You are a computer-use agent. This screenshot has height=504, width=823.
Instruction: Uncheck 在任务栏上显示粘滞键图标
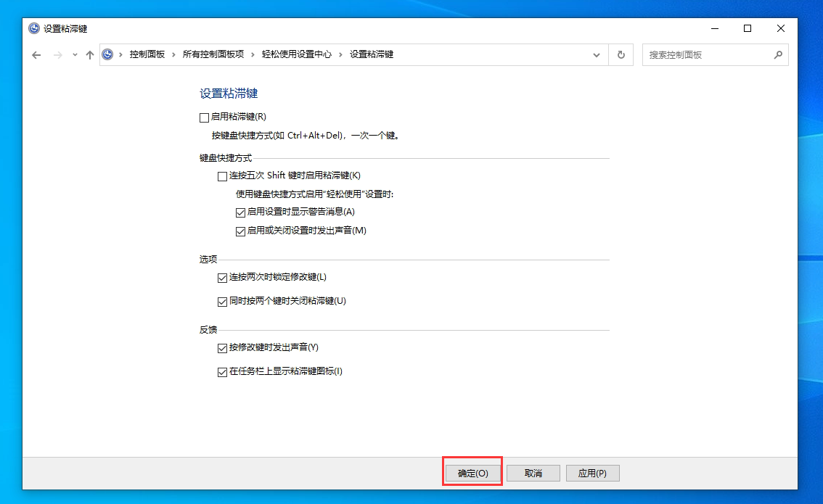tap(222, 371)
